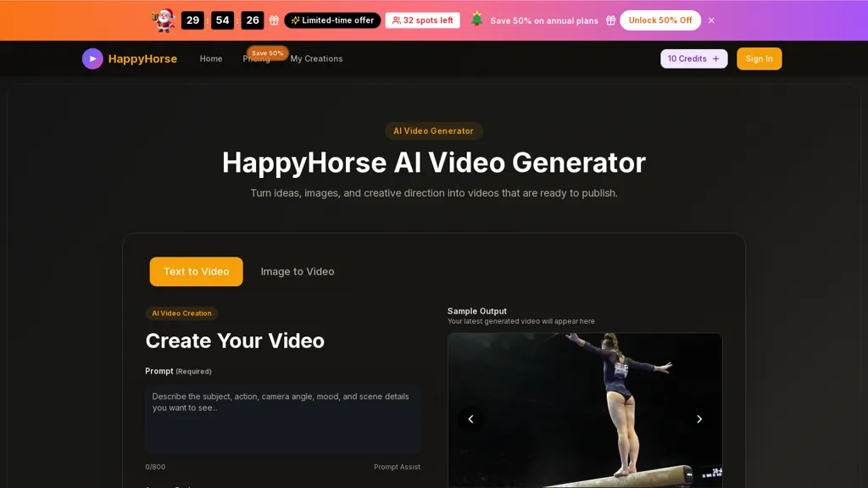Click the Unlock 50% Off button
The image size is (868, 488).
660,20
